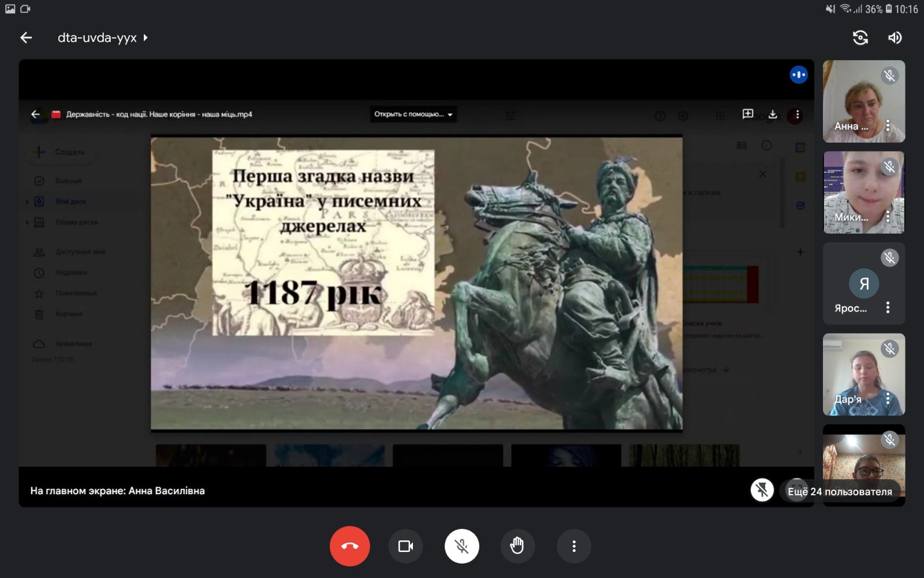Open the list of 24 more users
The image size is (924, 578).
(x=840, y=491)
